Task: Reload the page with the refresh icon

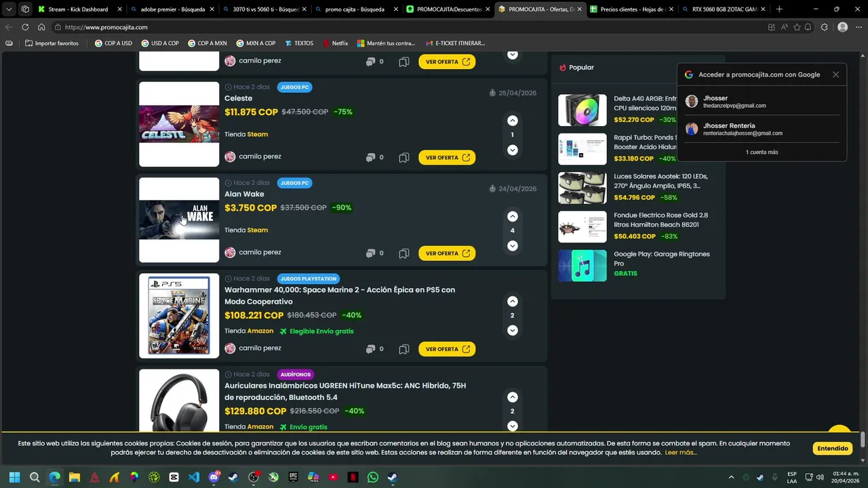Action: point(25,27)
